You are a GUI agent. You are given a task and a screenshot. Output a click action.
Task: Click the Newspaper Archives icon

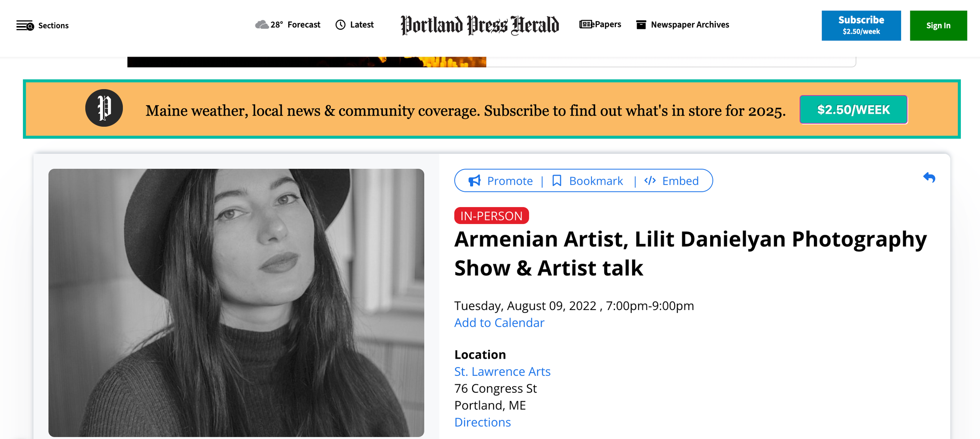(x=641, y=24)
